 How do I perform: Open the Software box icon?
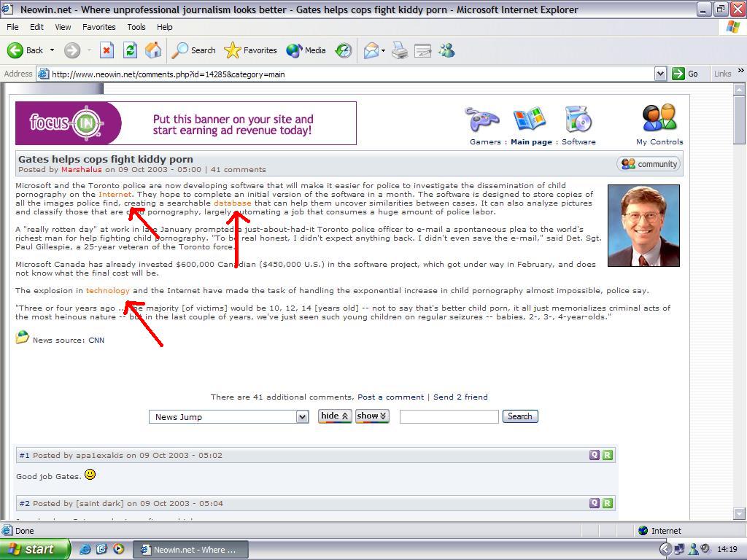click(578, 119)
